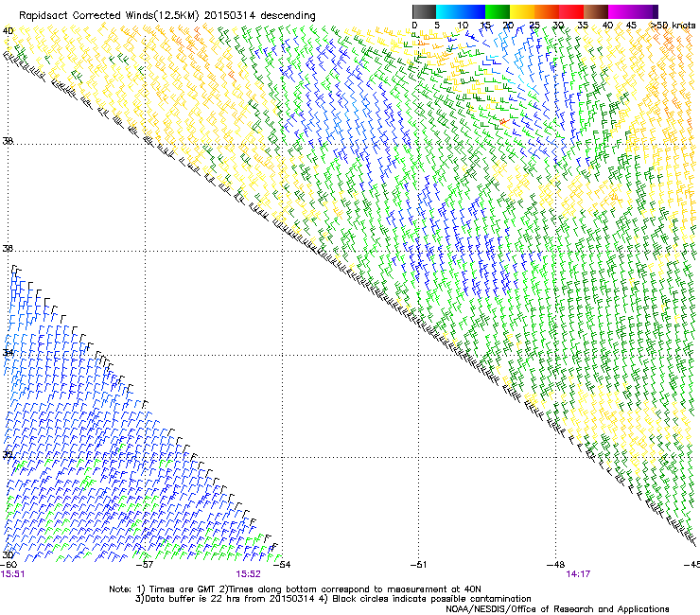Click the '-45' longitude axis label
Screen dimensions: 700x615
691,565
